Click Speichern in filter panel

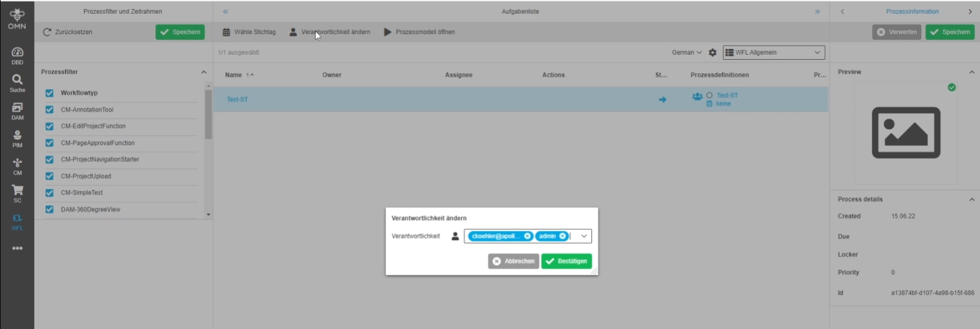[x=180, y=32]
